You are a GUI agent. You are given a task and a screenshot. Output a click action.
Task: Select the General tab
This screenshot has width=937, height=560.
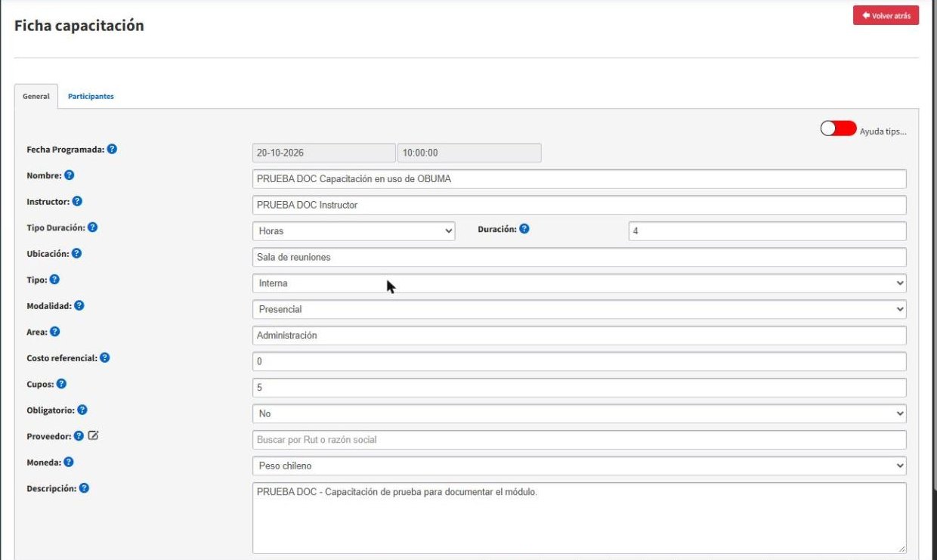36,97
